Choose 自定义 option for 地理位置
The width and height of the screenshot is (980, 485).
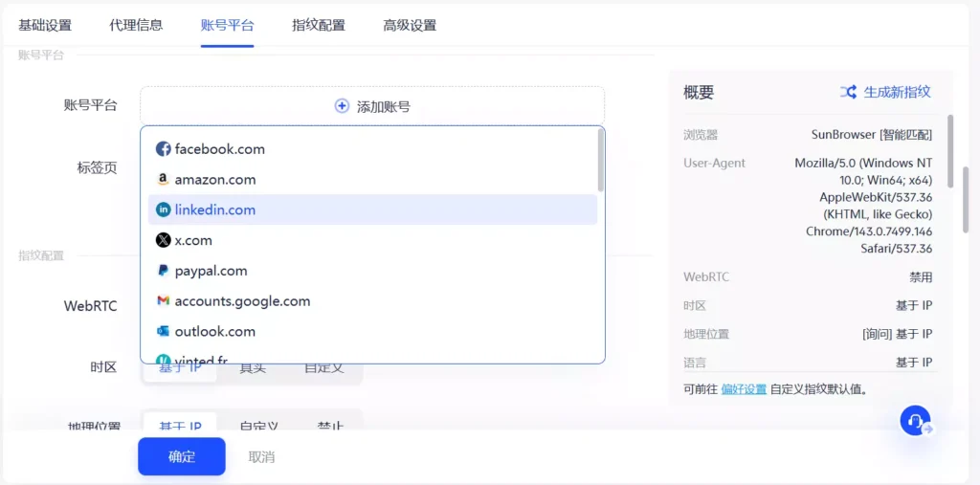click(x=258, y=427)
